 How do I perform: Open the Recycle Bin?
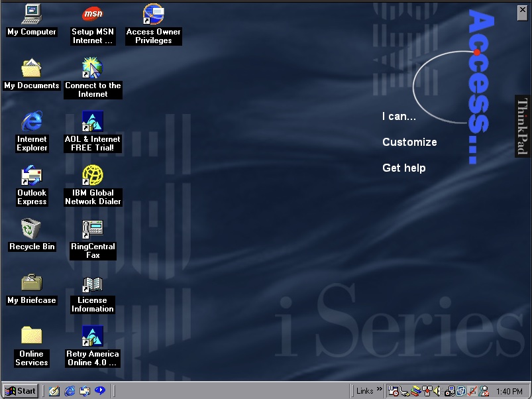(x=31, y=229)
